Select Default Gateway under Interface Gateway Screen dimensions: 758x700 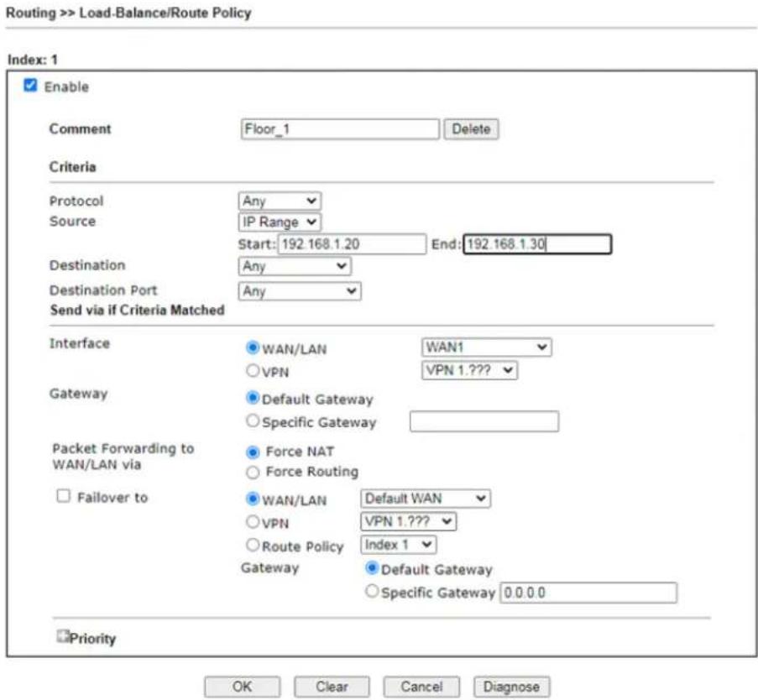click(253, 397)
